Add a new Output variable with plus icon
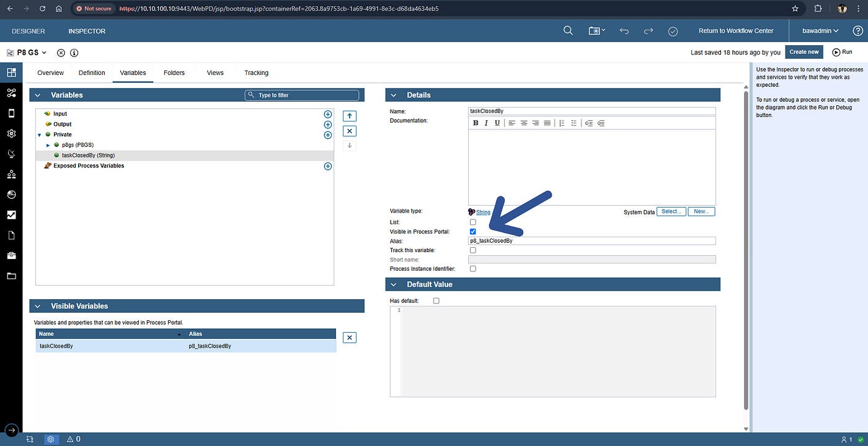 tap(328, 125)
